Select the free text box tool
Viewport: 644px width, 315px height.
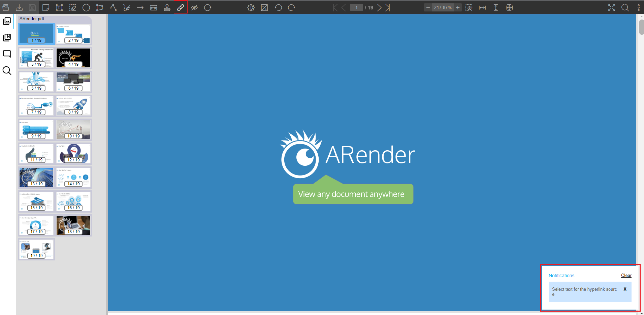pos(59,7)
